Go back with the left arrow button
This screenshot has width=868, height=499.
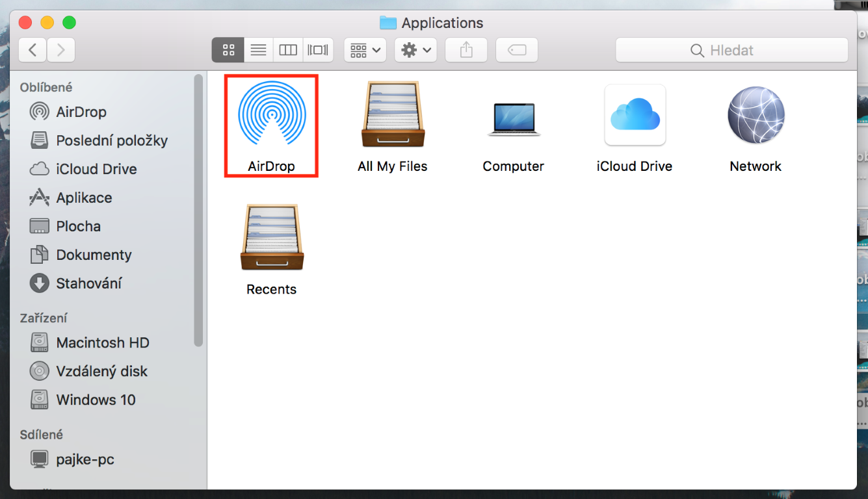pos(33,50)
